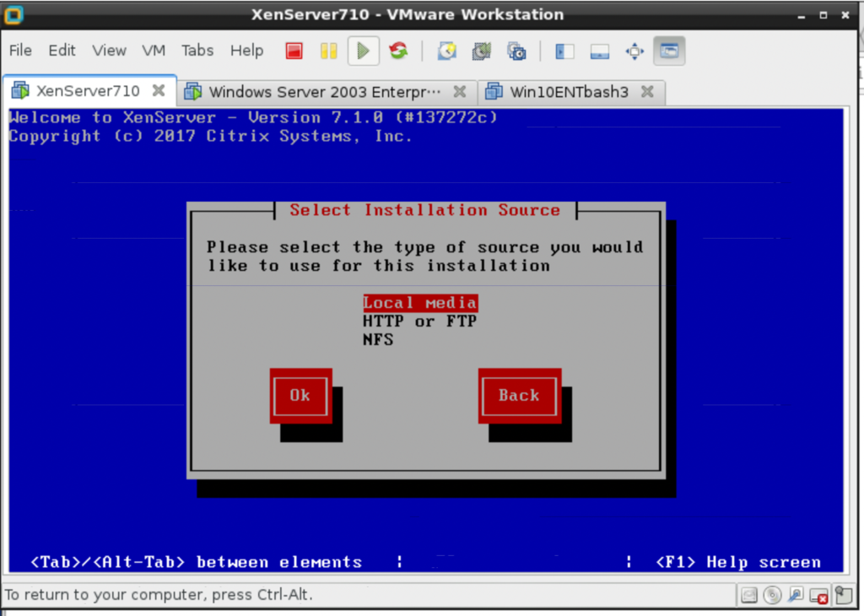Take a snapshot using the clock icon
The height and width of the screenshot is (616, 864).
447,51
